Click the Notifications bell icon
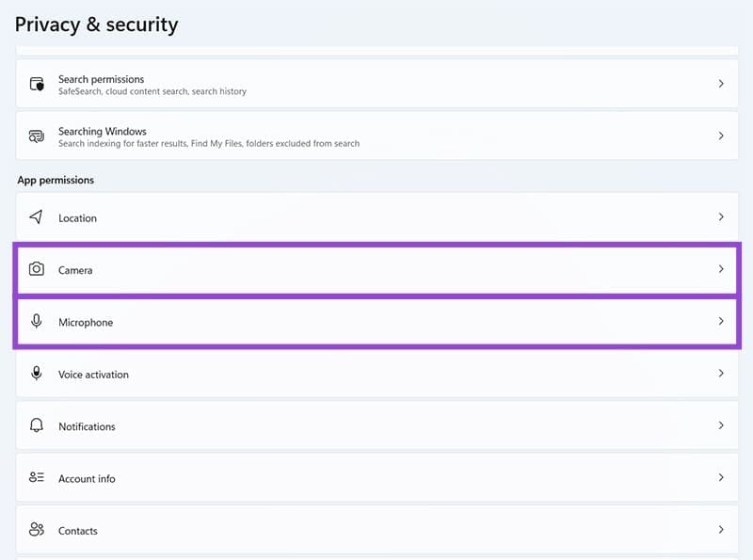This screenshot has height=560, width=753. 37,425
